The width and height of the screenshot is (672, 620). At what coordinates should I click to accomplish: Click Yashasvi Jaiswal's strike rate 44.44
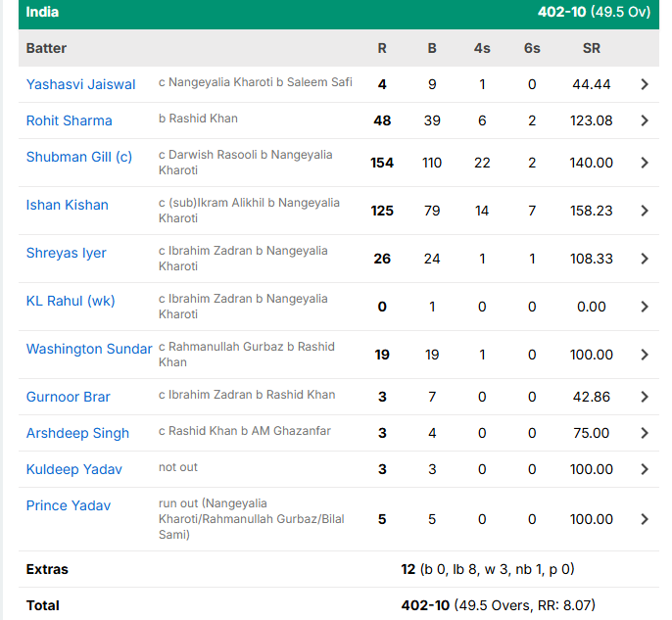(592, 84)
